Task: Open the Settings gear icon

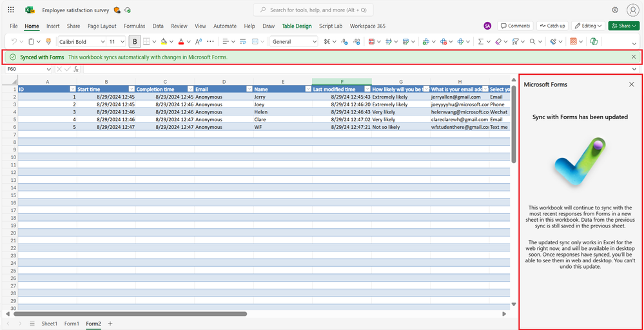Action: tap(615, 10)
